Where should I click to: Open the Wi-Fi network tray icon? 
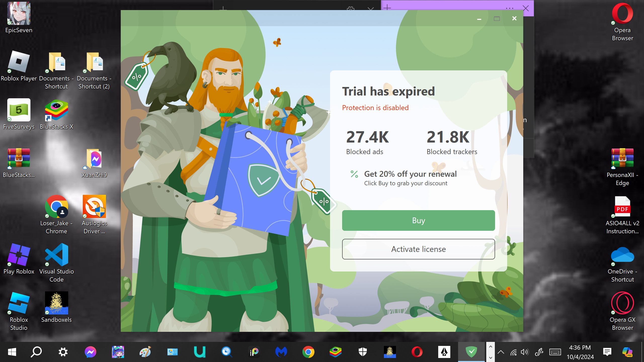(x=513, y=352)
